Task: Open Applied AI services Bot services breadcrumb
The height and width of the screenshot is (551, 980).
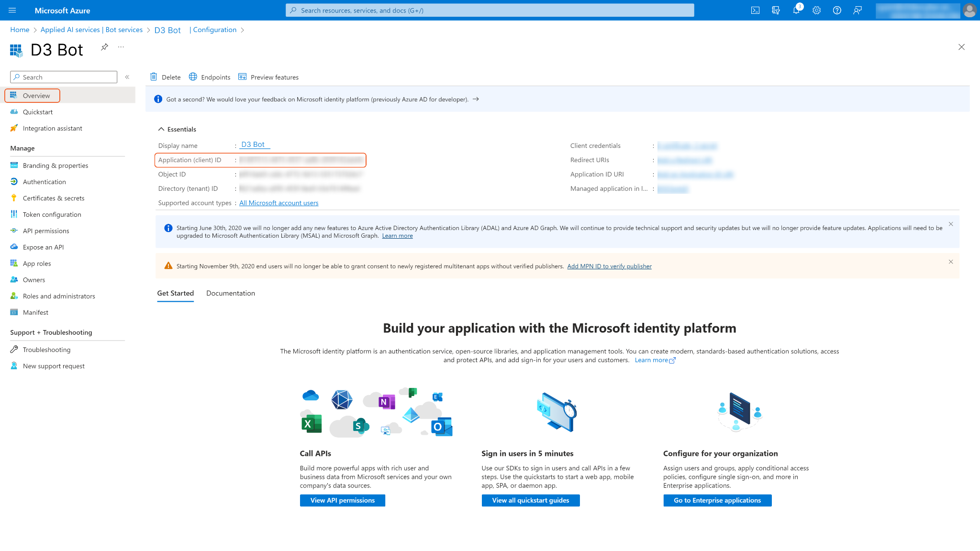Action: pyautogui.click(x=91, y=30)
